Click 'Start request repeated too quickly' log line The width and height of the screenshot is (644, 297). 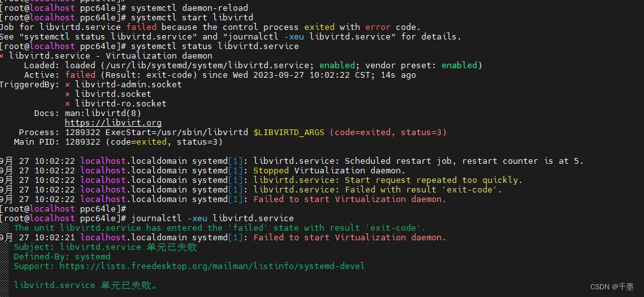(x=261, y=180)
